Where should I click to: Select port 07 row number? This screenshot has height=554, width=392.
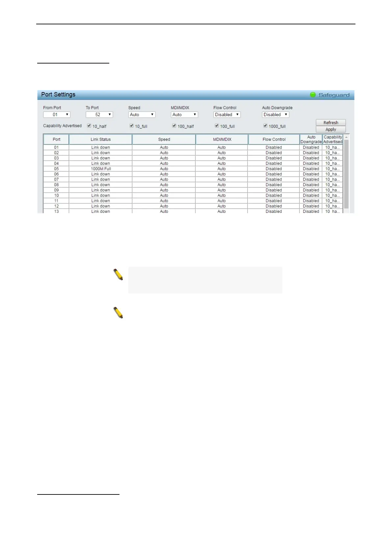(56, 179)
